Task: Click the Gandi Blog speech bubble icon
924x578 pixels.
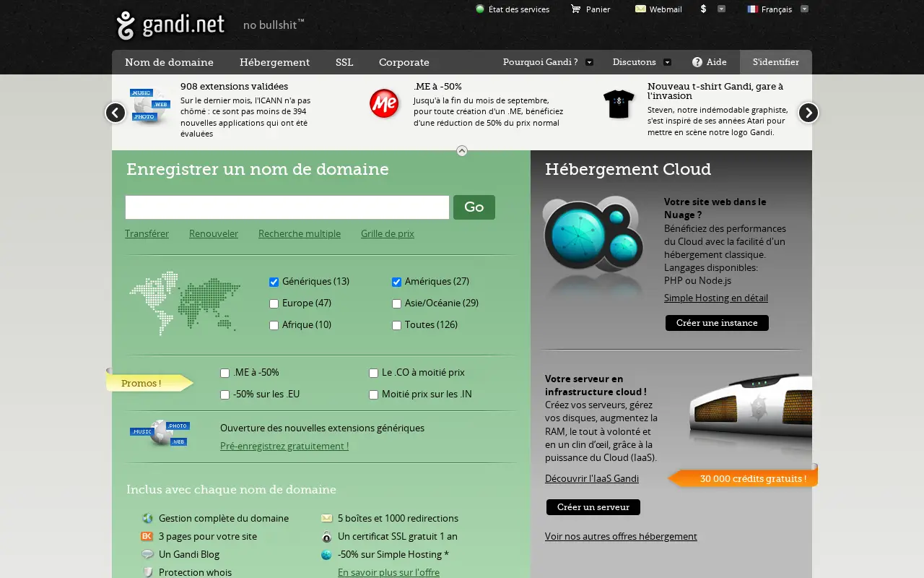Action: pyautogui.click(x=147, y=554)
